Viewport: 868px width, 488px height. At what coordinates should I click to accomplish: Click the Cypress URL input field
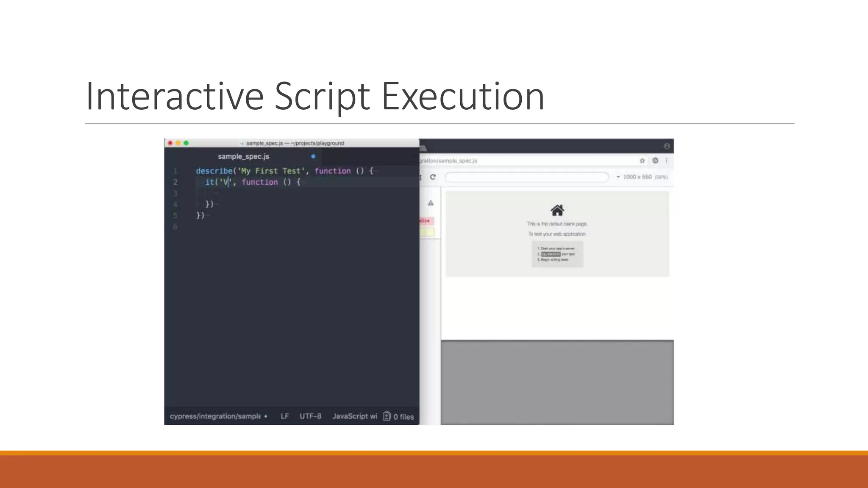click(x=526, y=177)
